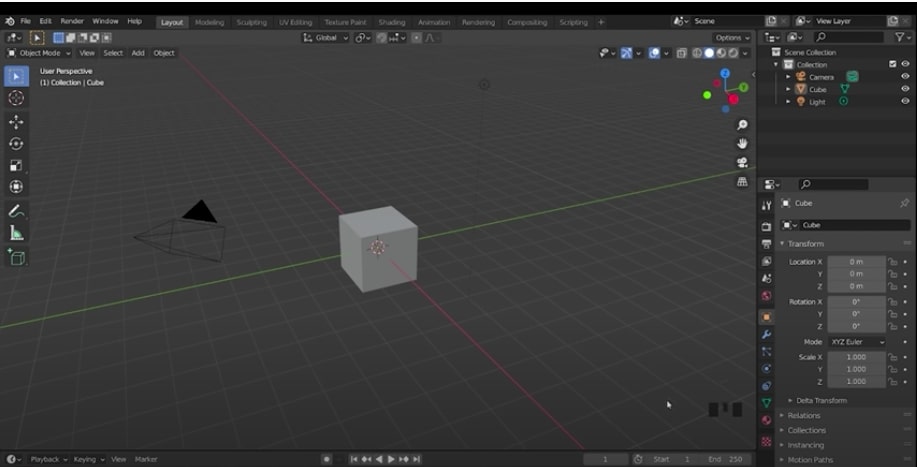The image size is (917, 467).
Task: Open the Options dropdown
Action: click(x=733, y=37)
